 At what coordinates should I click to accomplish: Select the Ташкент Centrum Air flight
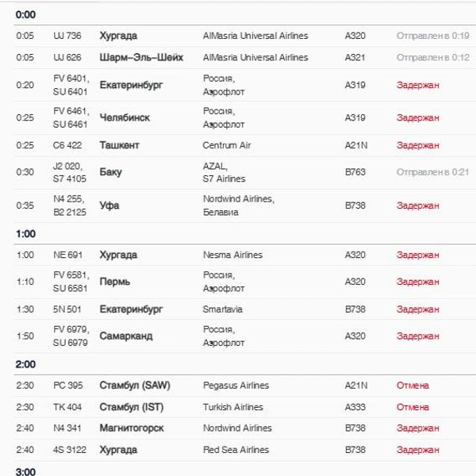click(244, 145)
